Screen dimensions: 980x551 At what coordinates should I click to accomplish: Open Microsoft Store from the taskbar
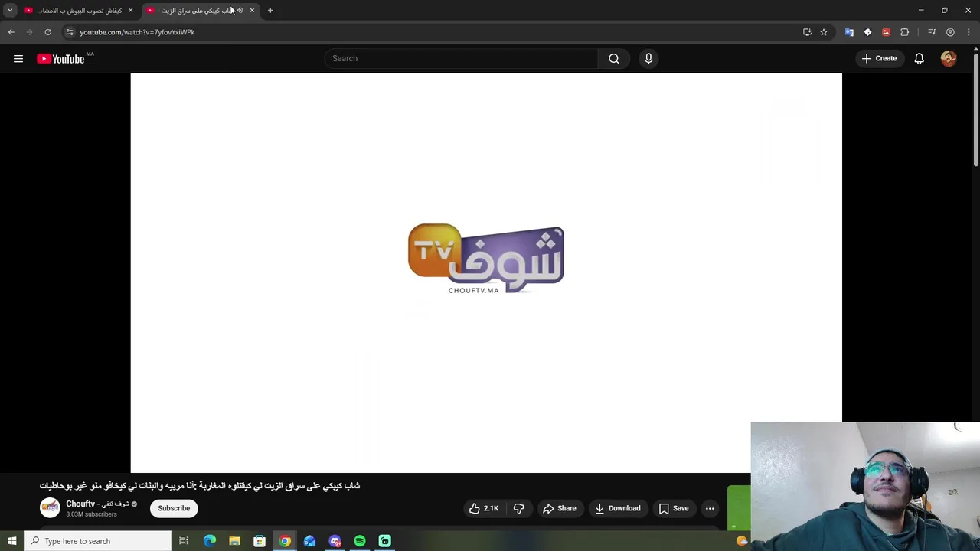[x=260, y=541]
